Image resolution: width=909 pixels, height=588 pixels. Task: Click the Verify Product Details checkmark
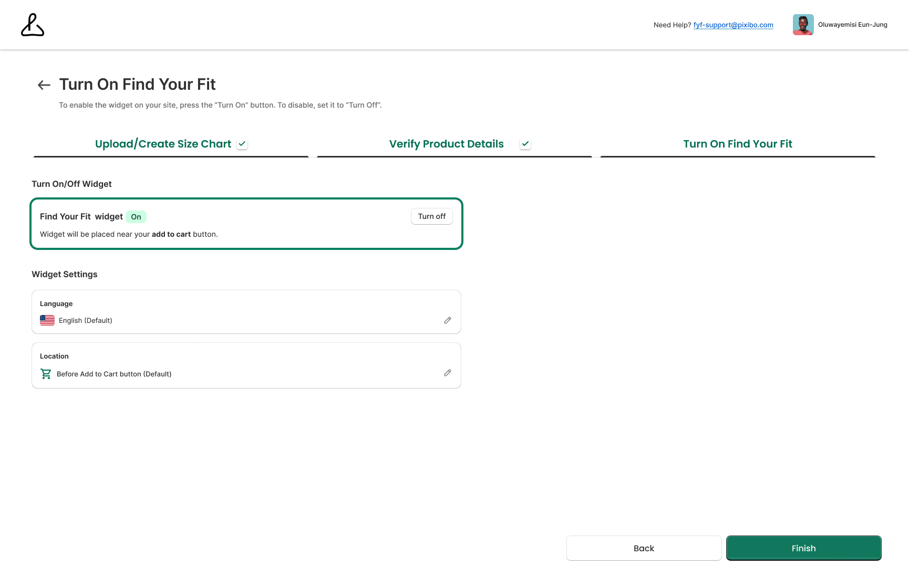pyautogui.click(x=525, y=144)
